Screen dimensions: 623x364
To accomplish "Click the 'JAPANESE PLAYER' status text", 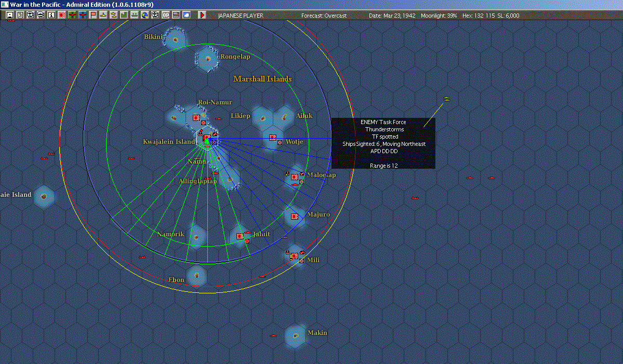I will (241, 16).
